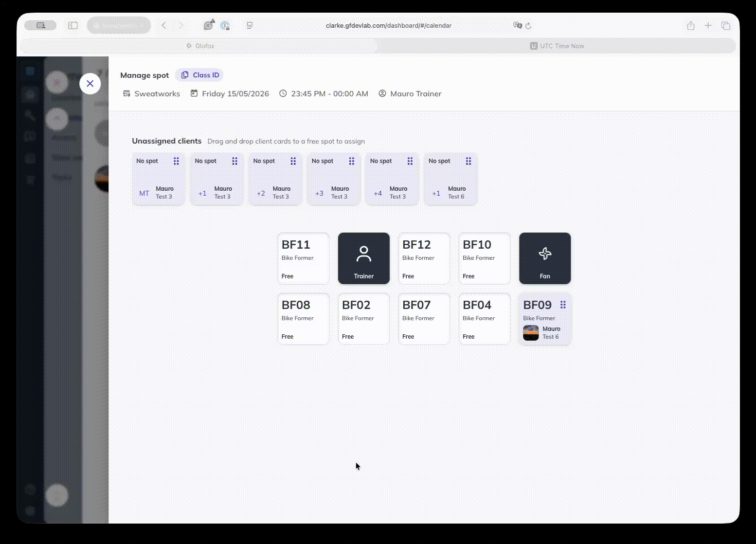Click the +4 guest badge
756x544 pixels.
(378, 193)
